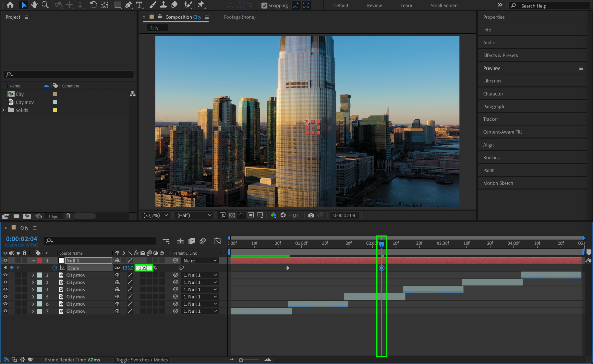The width and height of the screenshot is (593, 364).
Task: Expand the Solids folder
Action: 4,110
